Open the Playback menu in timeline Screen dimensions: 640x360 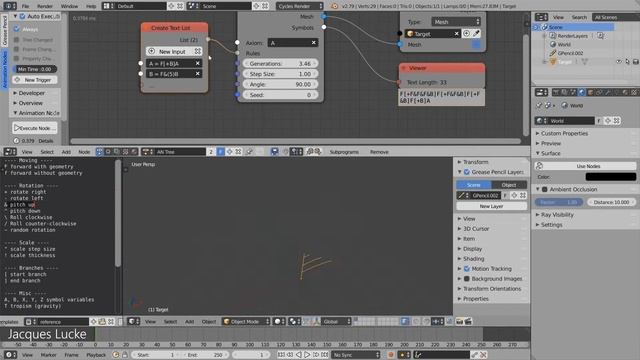click(96, 355)
